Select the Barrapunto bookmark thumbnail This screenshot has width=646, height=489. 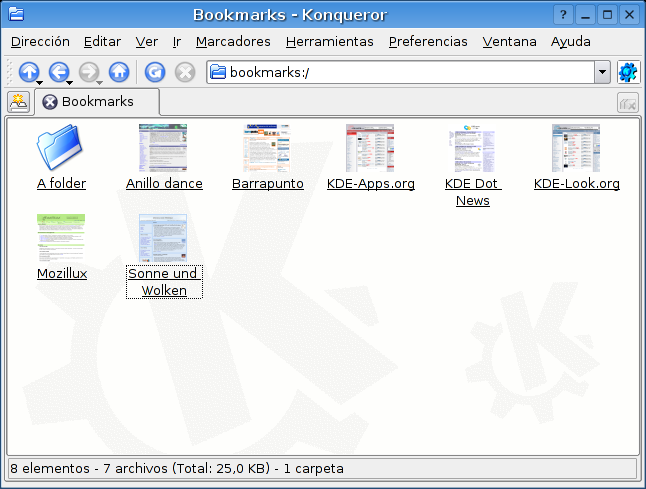click(x=267, y=147)
